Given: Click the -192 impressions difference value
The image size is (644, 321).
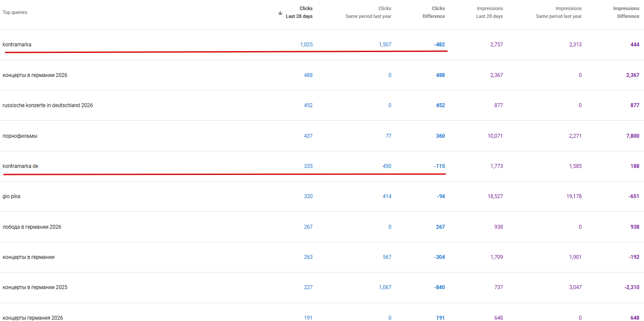Looking at the screenshot, I should (x=634, y=257).
